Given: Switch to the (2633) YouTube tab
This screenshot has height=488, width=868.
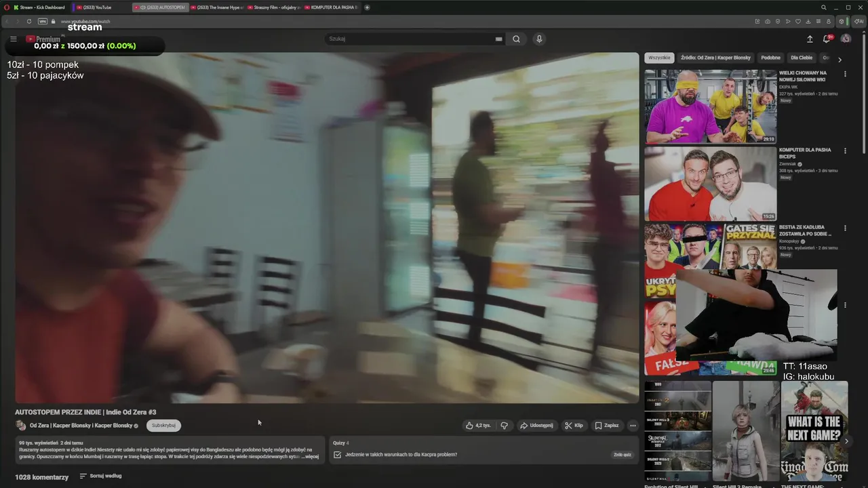Looking at the screenshot, I should tap(101, 7).
